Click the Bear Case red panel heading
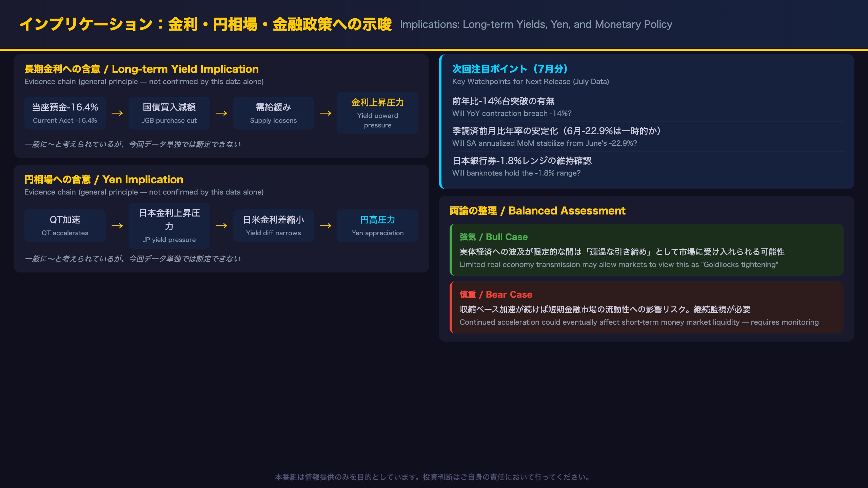The height and width of the screenshot is (488, 868). coord(496,294)
